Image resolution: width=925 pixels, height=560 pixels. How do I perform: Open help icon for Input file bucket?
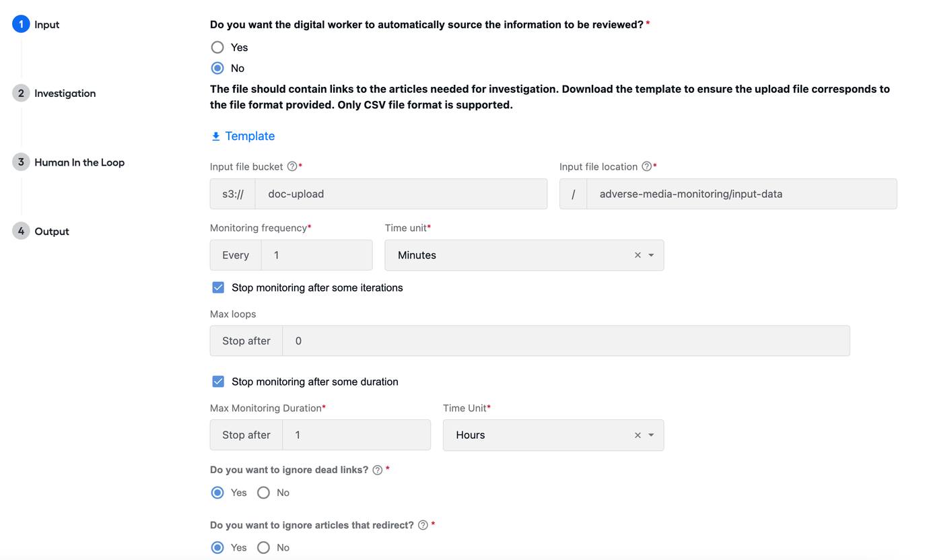pyautogui.click(x=292, y=166)
